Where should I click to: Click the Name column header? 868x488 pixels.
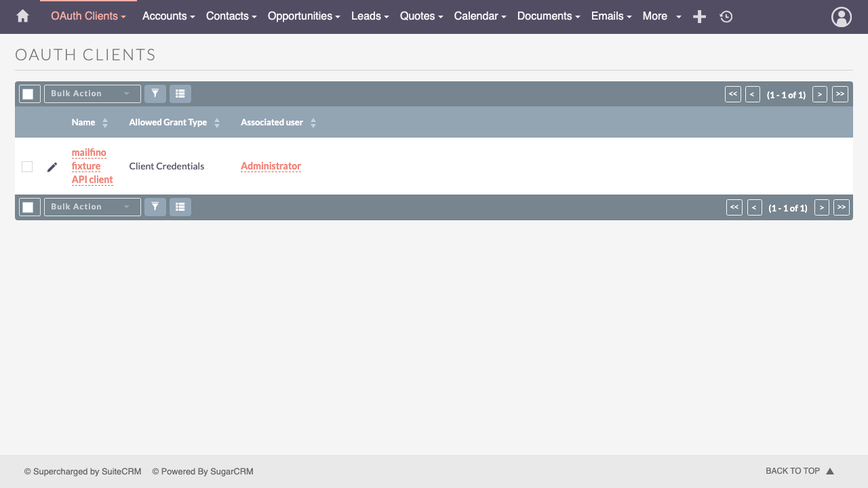point(83,123)
